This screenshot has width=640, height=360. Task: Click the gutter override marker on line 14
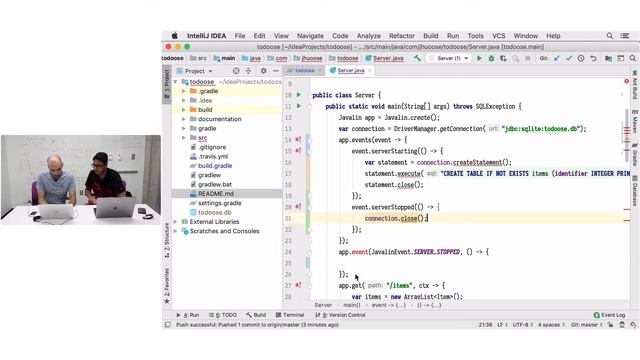pos(298,140)
